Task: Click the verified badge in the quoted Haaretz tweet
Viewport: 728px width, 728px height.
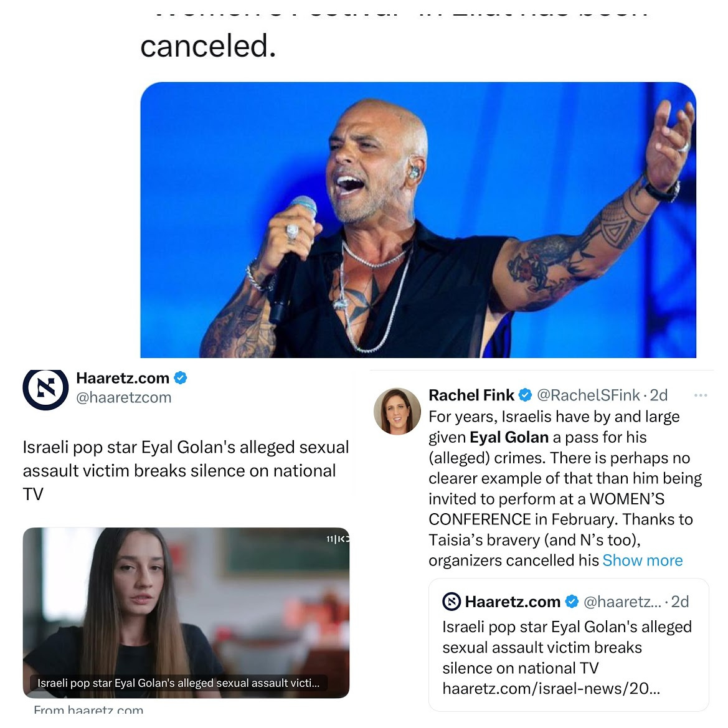Action: 572,602
